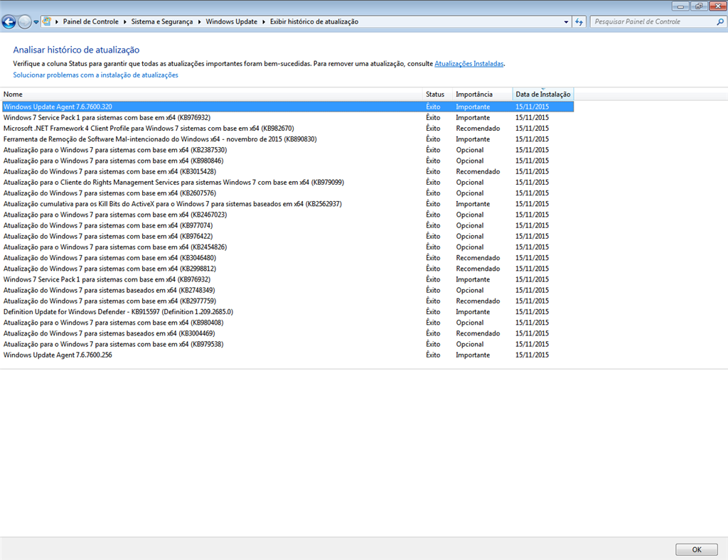Viewport: 728px width, 560px height.
Task: Select update KB2467023 row
Action: click(x=288, y=215)
